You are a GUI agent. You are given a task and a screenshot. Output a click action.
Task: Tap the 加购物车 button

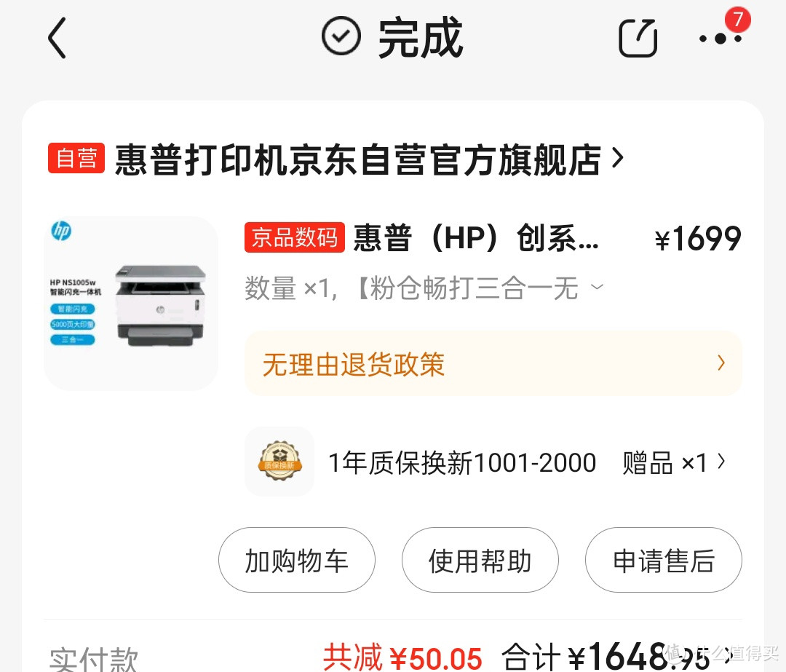[297, 560]
